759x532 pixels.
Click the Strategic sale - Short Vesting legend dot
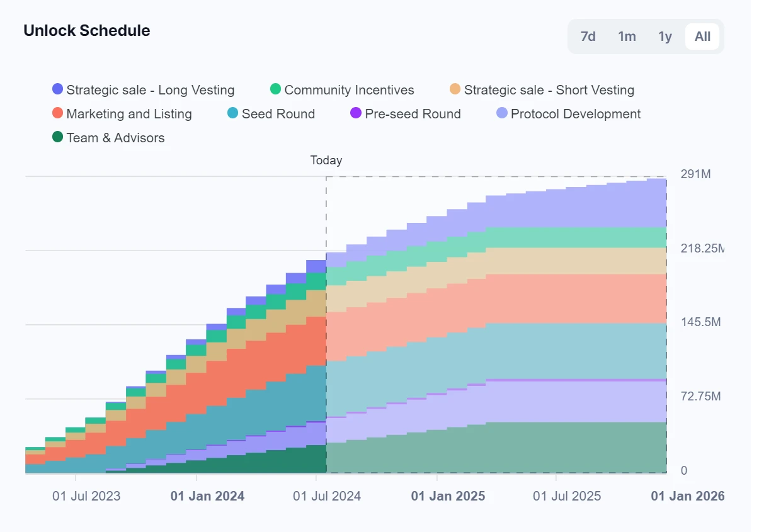click(x=455, y=90)
